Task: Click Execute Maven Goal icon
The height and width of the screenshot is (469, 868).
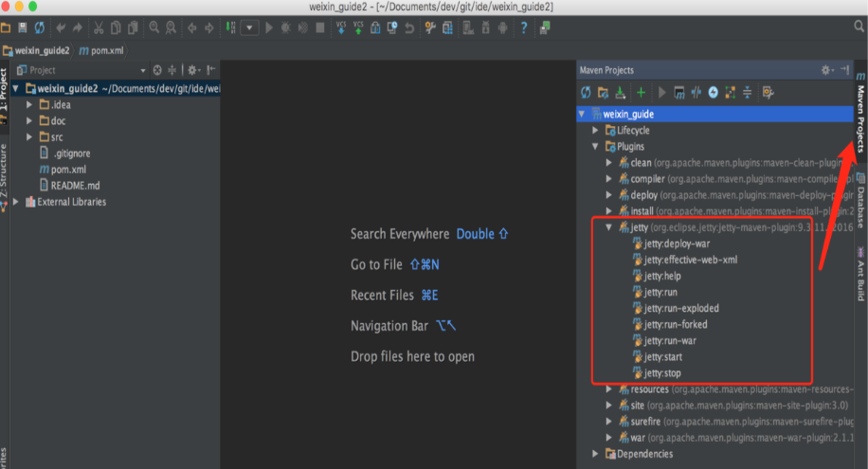Action: click(x=679, y=93)
